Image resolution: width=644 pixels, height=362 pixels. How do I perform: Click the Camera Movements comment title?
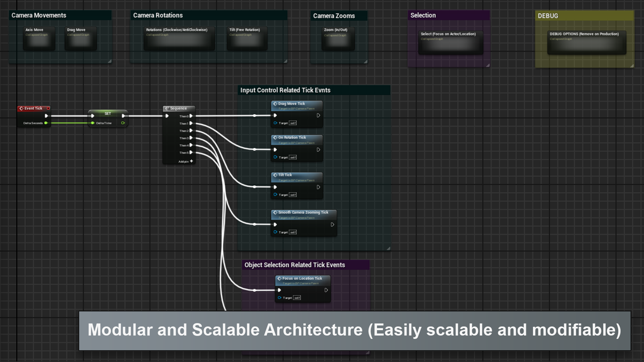(39, 15)
